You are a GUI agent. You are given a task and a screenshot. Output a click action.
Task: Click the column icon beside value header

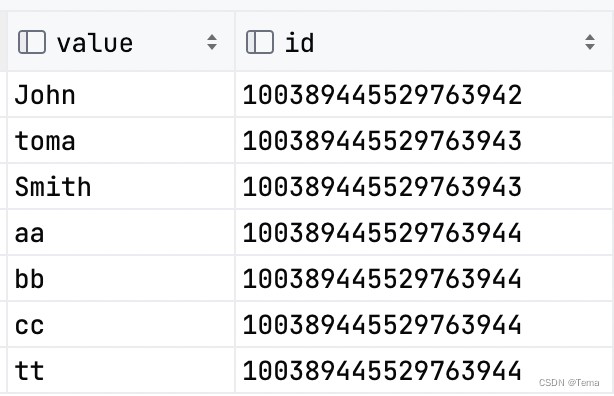(32, 42)
